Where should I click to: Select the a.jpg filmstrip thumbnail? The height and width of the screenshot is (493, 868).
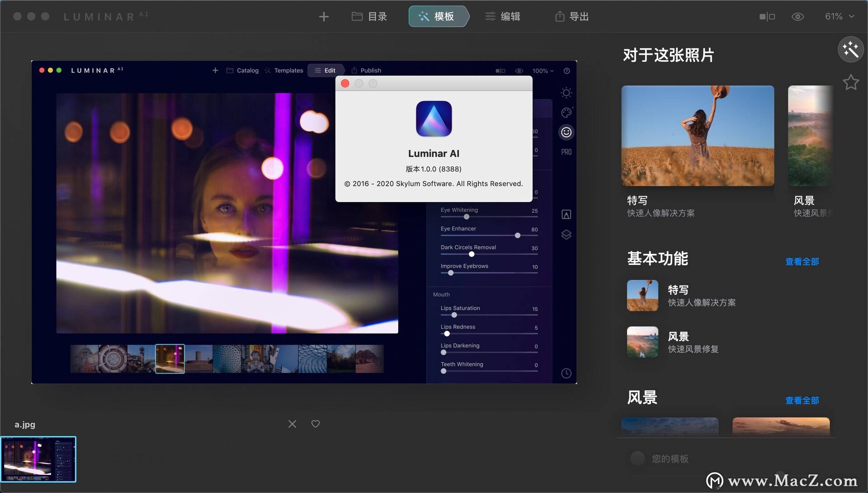(38, 459)
